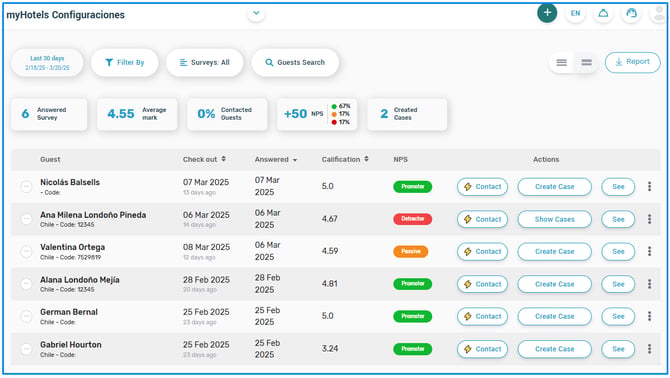Select the Nicolás Balsells row circle

pyautogui.click(x=26, y=187)
